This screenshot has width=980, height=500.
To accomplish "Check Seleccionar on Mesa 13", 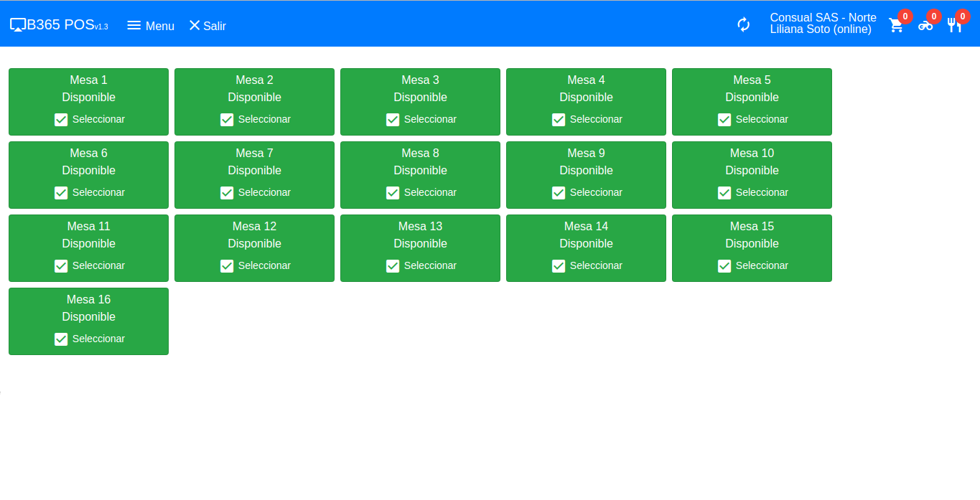I will click(421, 266).
